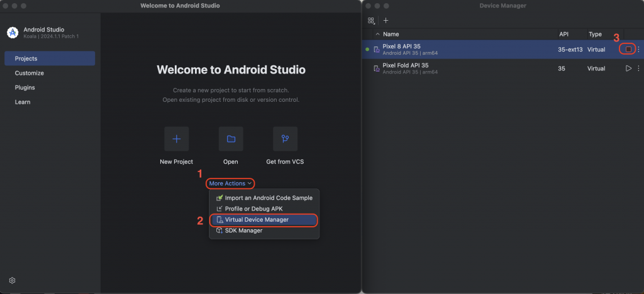Click the Pixel Fold API 35 device icon

click(377, 68)
